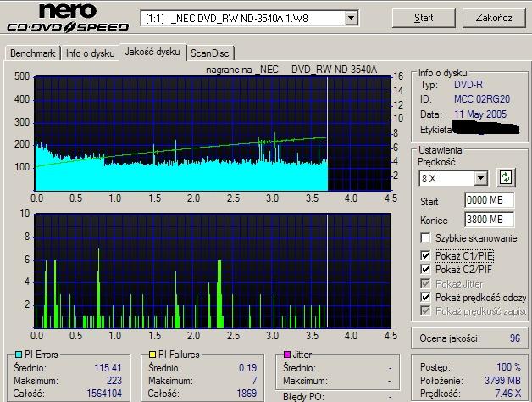The height and width of the screenshot is (402, 532).
Task: Click the Koniec 3800 MB field
Action: [489, 220]
